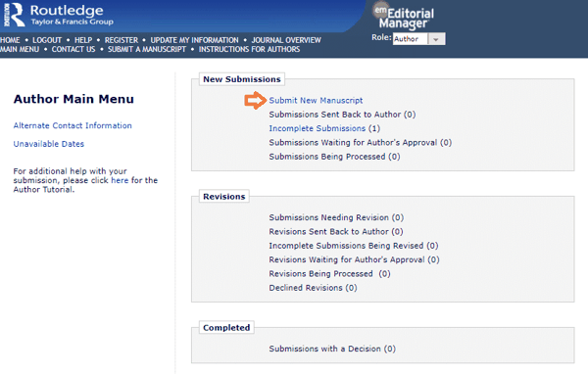Open INSTRUCTIONS FOR AUTHORS
The image size is (588, 374).
[x=249, y=49]
